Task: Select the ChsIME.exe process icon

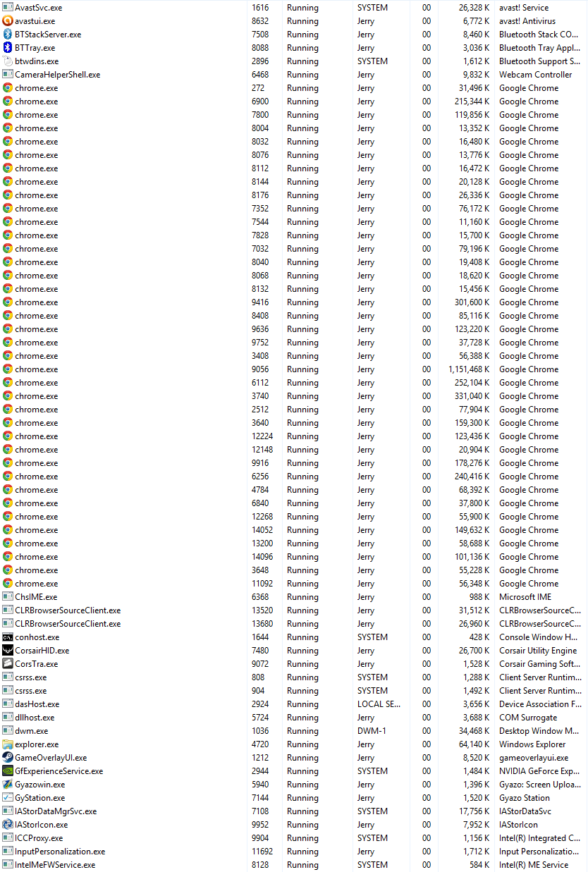Action: click(8, 597)
